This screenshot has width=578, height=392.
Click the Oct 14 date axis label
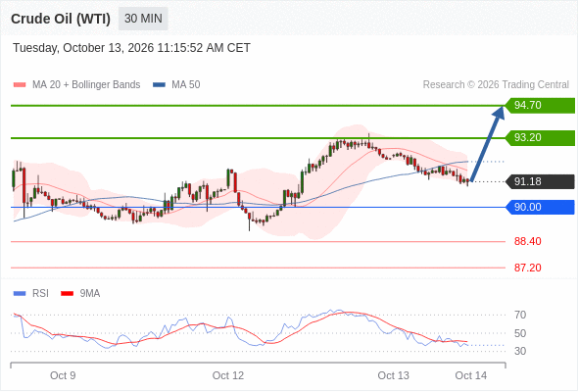point(471,375)
